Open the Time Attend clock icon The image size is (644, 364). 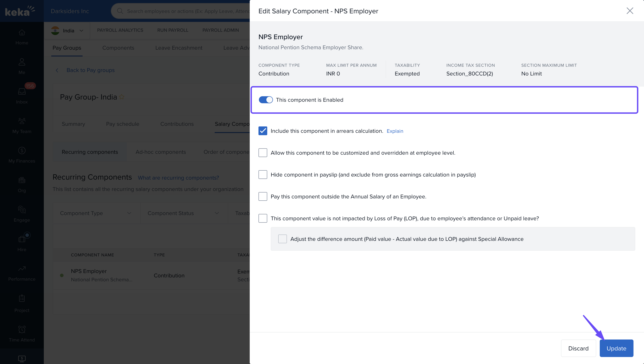pyautogui.click(x=22, y=329)
